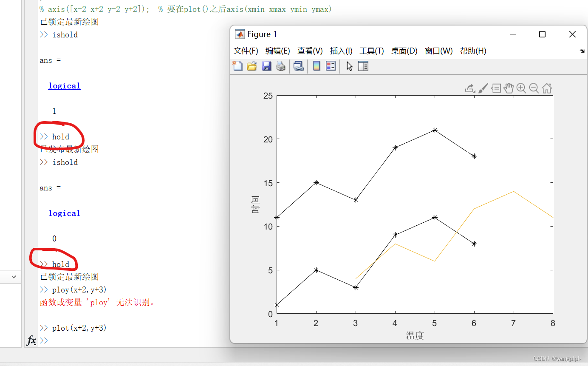This screenshot has width=588, height=366.
Task: Restore view with the home icon
Action: 547,88
